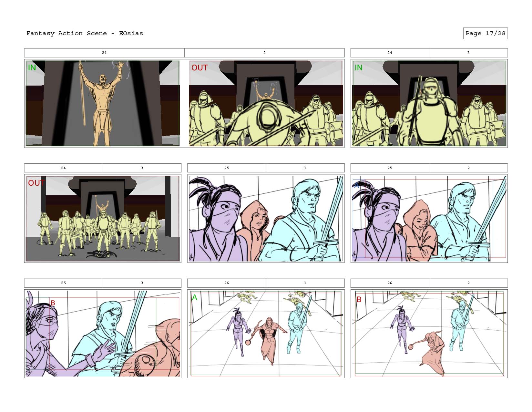Viewport: 532px width, 412px height.
Task: Select the scene 25 panel 1 thumbnail
Action: pyautogui.click(x=266, y=219)
